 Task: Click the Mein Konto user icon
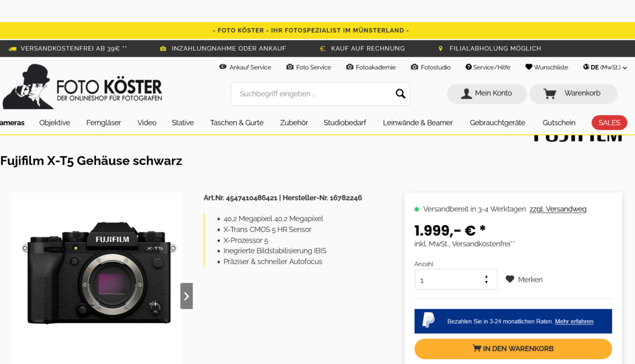coord(466,94)
